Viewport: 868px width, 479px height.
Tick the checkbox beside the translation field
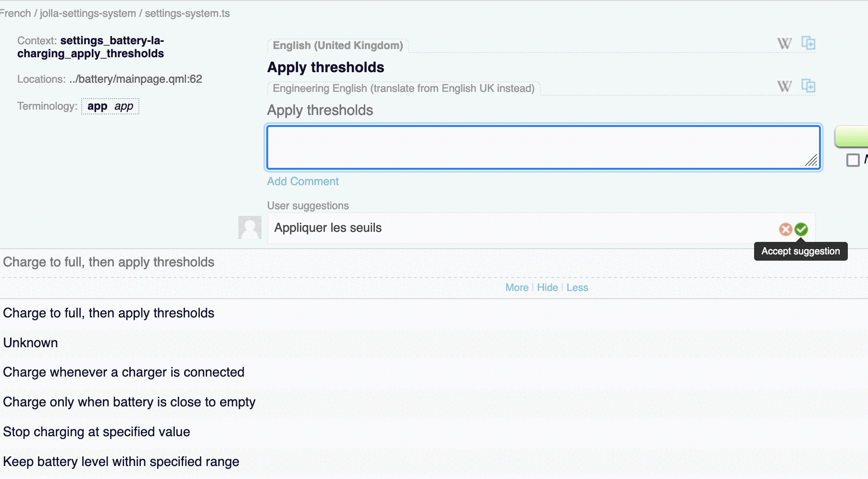click(x=853, y=160)
